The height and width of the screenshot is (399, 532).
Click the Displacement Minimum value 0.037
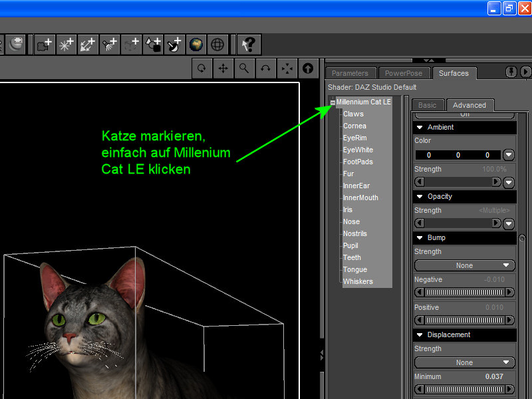[494, 376]
